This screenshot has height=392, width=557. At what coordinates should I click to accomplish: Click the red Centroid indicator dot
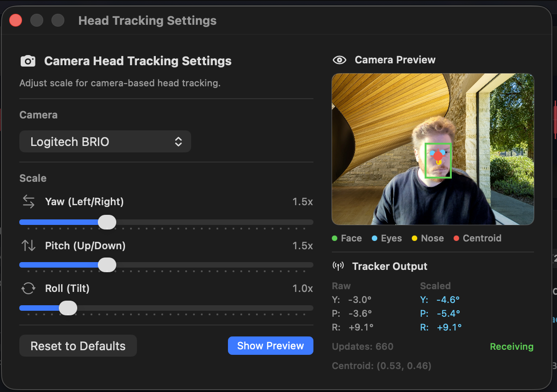click(456, 238)
